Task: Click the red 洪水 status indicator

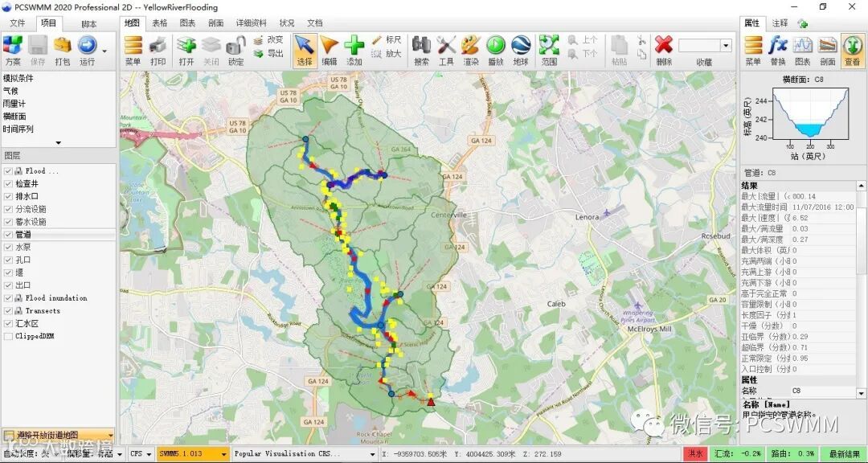Action: coord(695,453)
